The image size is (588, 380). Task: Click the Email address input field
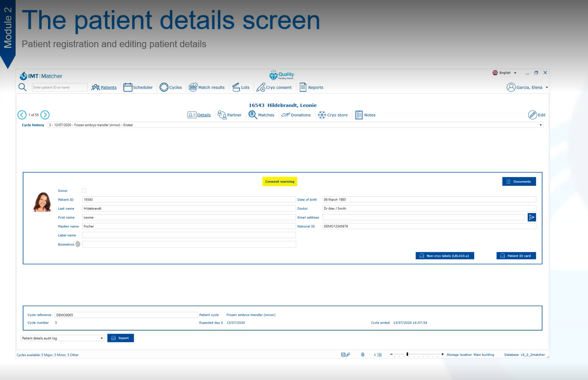[x=423, y=217]
